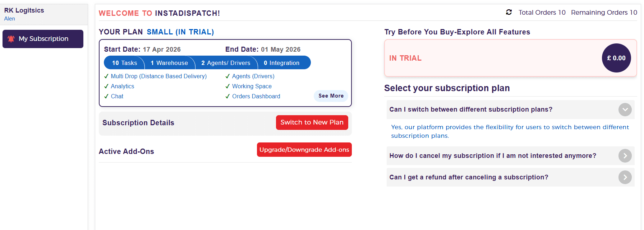Viewport: 644px width, 230px height.
Task: Click checkmark next to Chat
Action: (x=106, y=96)
